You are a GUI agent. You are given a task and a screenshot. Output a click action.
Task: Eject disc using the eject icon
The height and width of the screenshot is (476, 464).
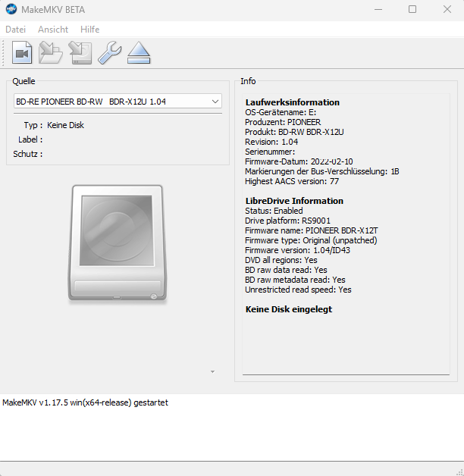coord(139,52)
